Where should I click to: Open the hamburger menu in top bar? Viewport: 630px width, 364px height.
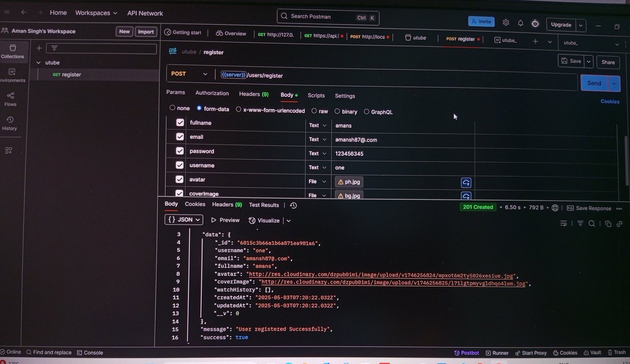pos(6,13)
